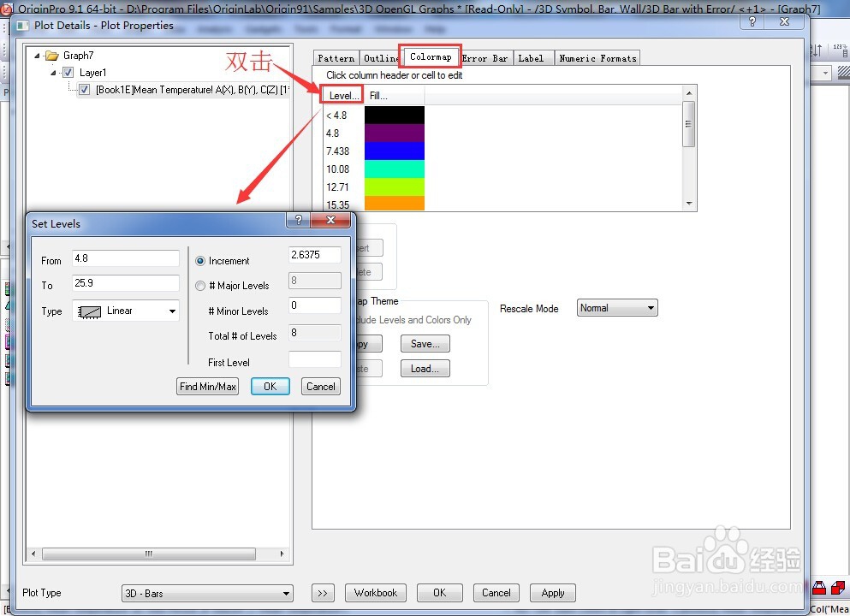Image resolution: width=850 pixels, height=616 pixels.
Task: Click the tree panel scroll left arrow
Action: (x=33, y=554)
